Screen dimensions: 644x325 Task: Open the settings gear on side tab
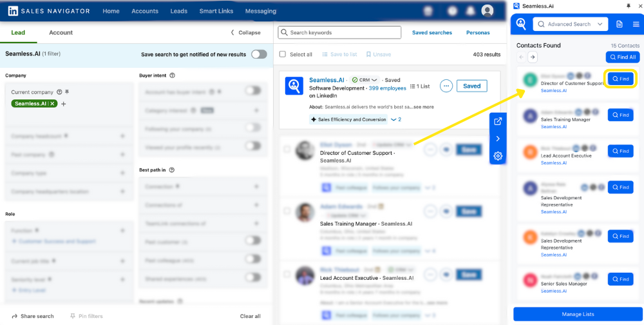tap(498, 156)
